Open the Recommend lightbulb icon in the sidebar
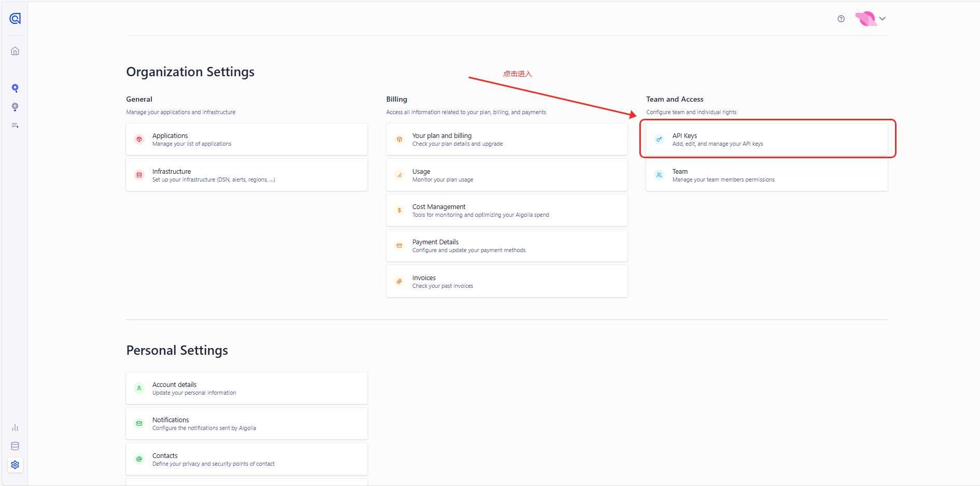980x486 pixels. pyautogui.click(x=15, y=107)
